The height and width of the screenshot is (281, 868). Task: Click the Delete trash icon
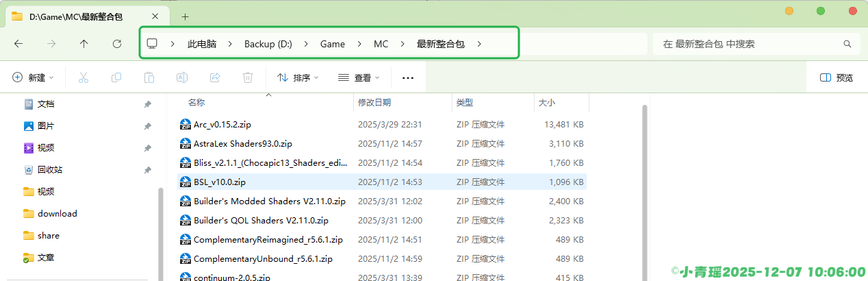pos(248,77)
